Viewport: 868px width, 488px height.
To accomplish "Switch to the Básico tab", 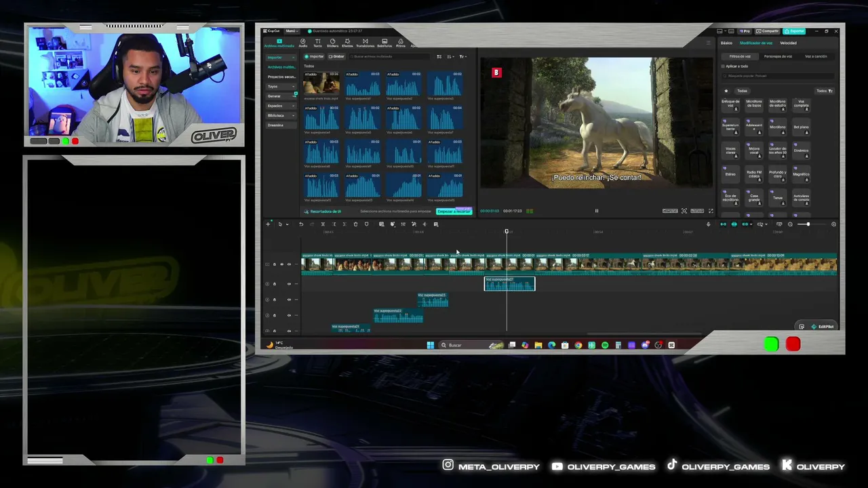I will click(x=726, y=43).
